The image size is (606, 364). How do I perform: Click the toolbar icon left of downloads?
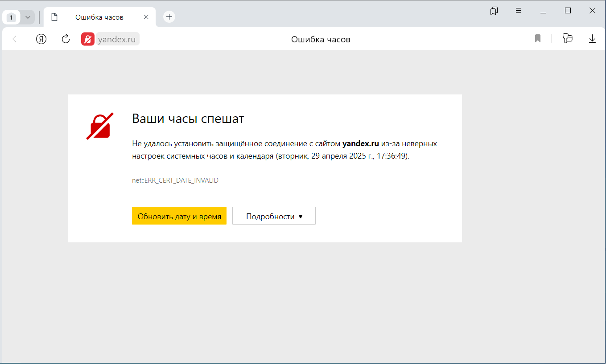[567, 39]
